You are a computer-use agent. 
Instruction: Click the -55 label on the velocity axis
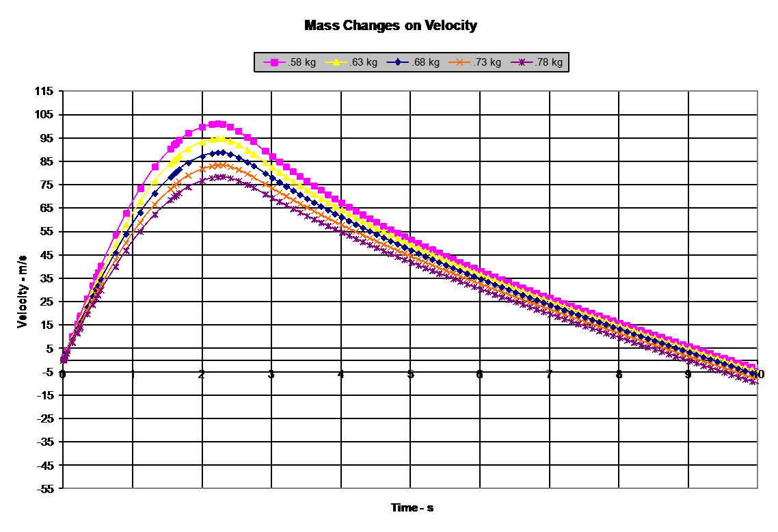44,488
